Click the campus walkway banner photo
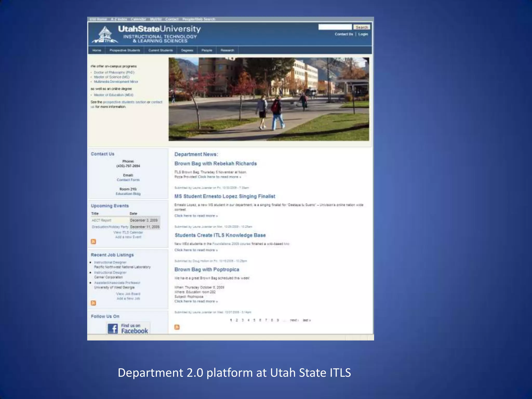 point(269,99)
